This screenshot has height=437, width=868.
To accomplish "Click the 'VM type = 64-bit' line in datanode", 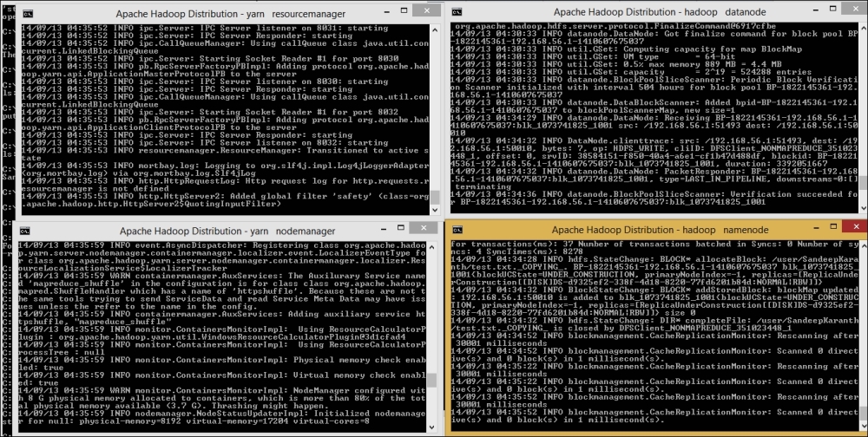I will [x=593, y=57].
